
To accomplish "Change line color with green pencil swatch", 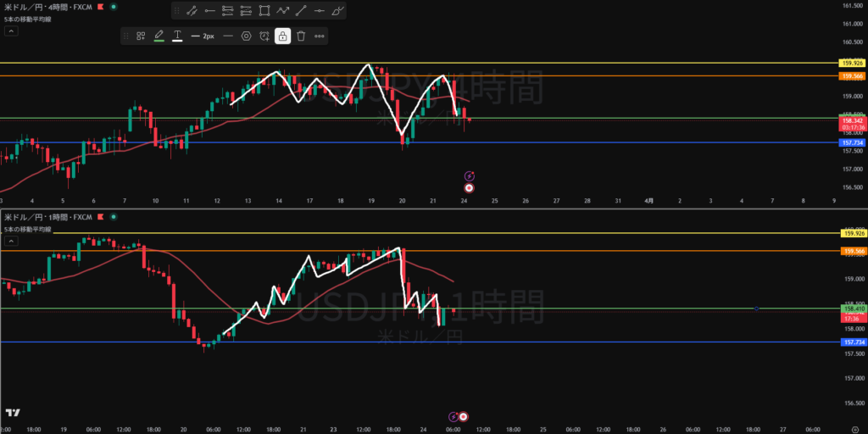I will (159, 36).
